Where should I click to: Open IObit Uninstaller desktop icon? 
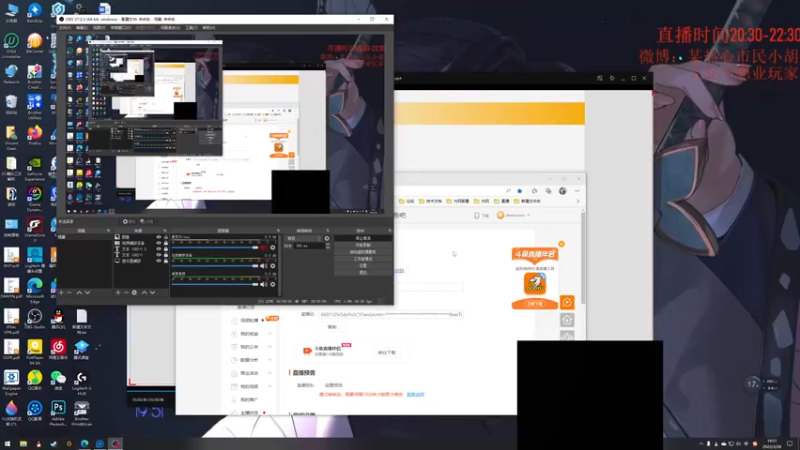11,44
